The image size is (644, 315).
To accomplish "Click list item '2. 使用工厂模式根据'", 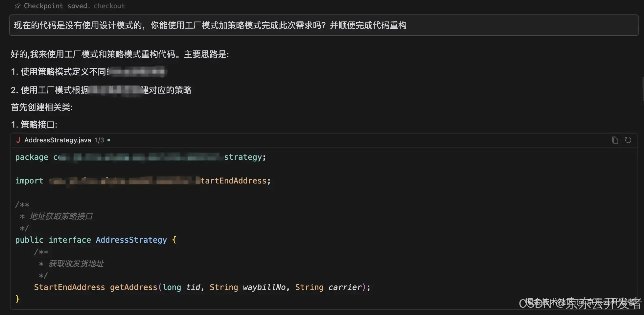I will point(101,90).
